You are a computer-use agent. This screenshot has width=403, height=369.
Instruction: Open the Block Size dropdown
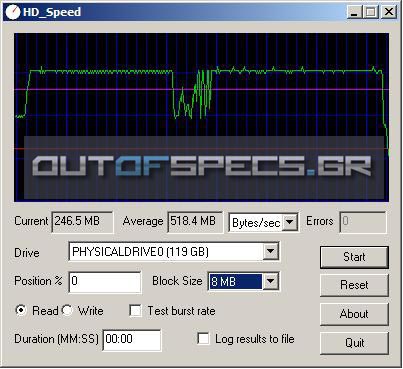coord(270,281)
